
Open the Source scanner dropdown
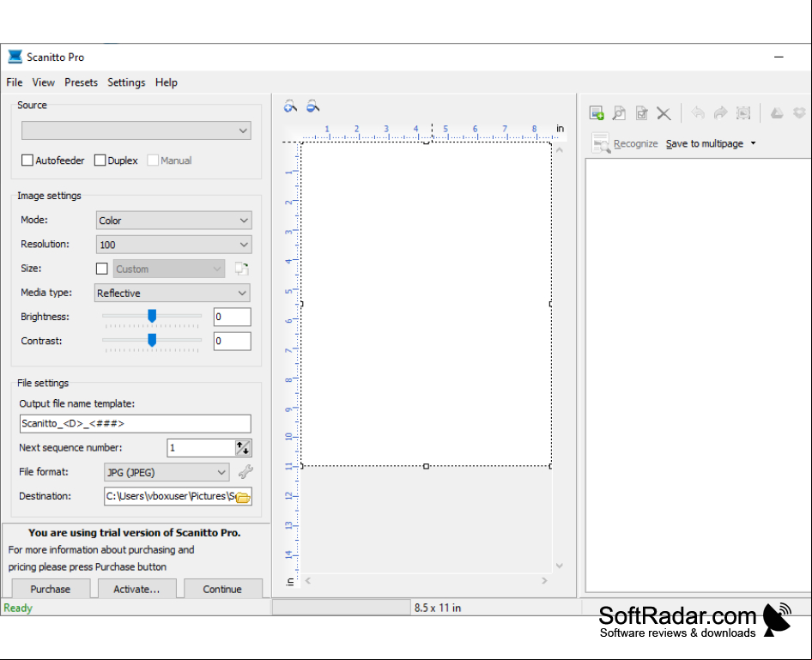136,130
